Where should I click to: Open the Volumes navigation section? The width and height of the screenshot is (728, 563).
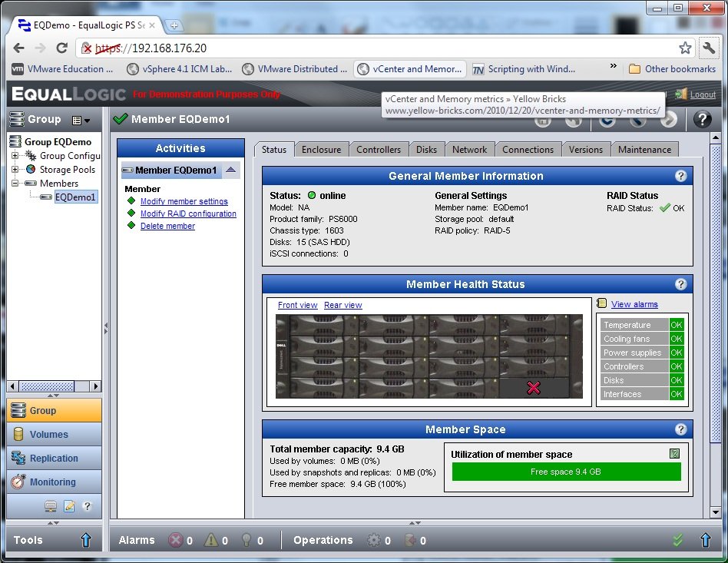(x=55, y=434)
